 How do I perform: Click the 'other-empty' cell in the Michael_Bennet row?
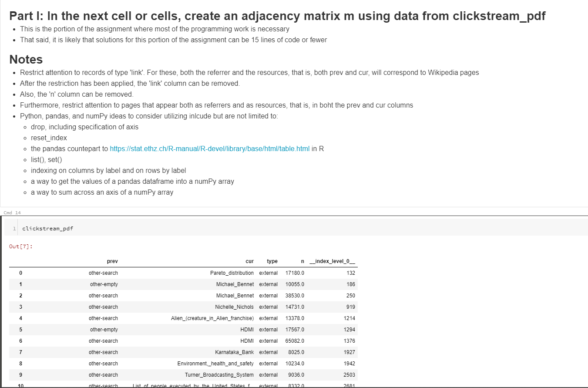[x=104, y=284]
